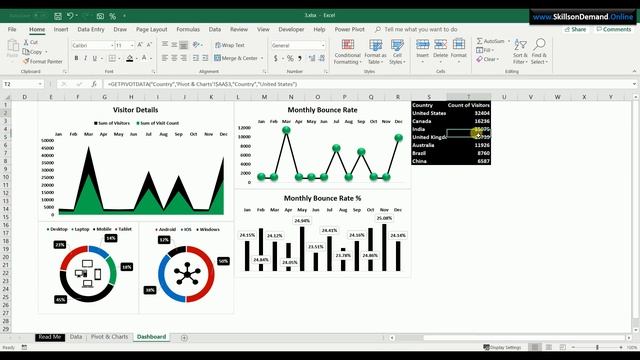The width and height of the screenshot is (640, 360).
Task: Click the Delete cells icon
Action: (440, 44)
